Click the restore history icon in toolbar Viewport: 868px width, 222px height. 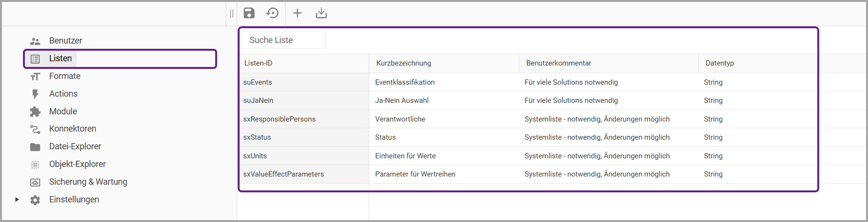[273, 13]
